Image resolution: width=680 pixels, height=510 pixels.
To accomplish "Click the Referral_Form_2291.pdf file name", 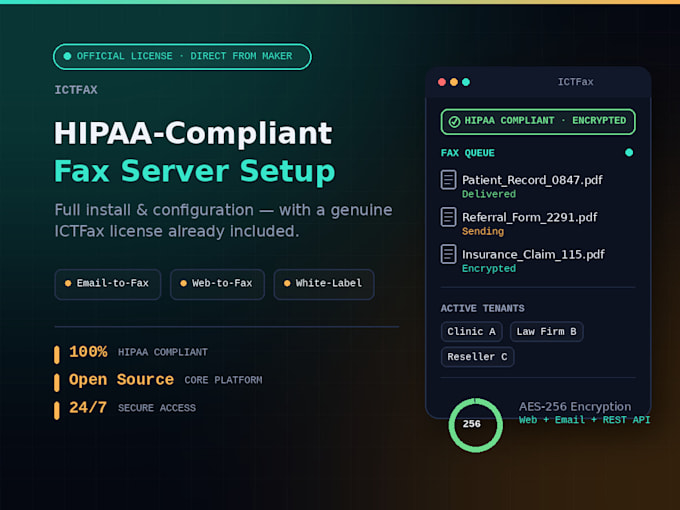I will [530, 217].
